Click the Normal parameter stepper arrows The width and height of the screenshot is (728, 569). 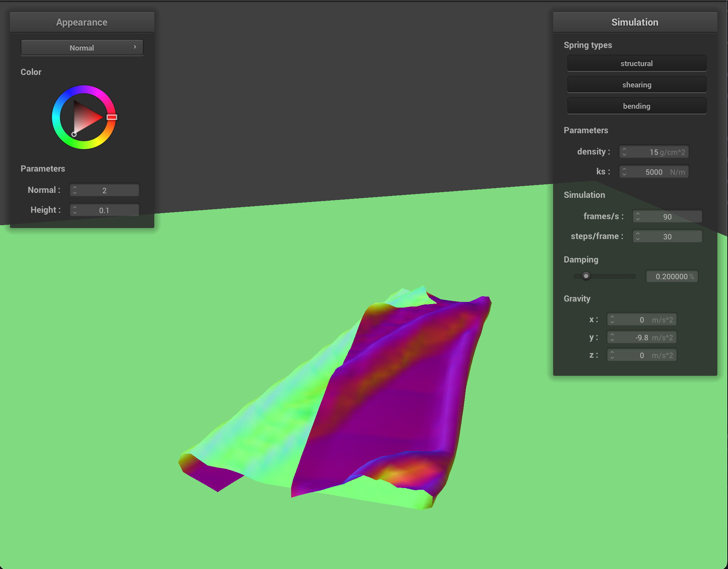coord(75,190)
